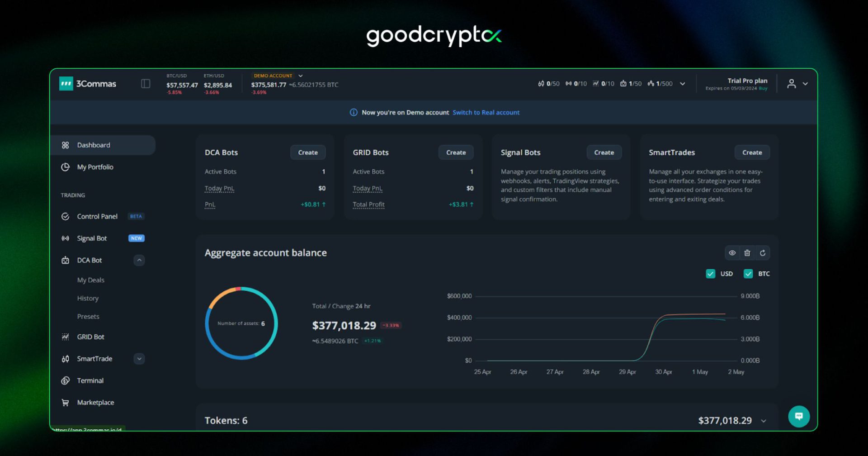Uncheck the BTC checkbox
The image size is (868, 456).
click(748, 274)
